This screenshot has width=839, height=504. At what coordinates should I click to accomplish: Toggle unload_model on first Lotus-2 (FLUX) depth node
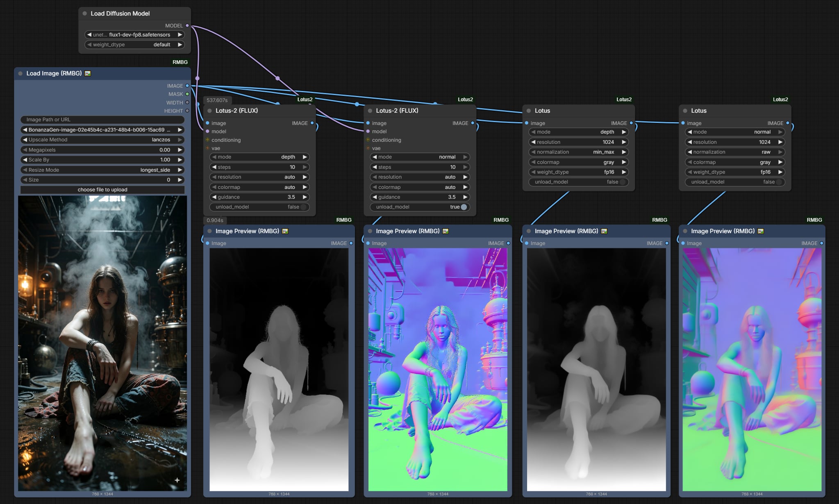click(259, 207)
